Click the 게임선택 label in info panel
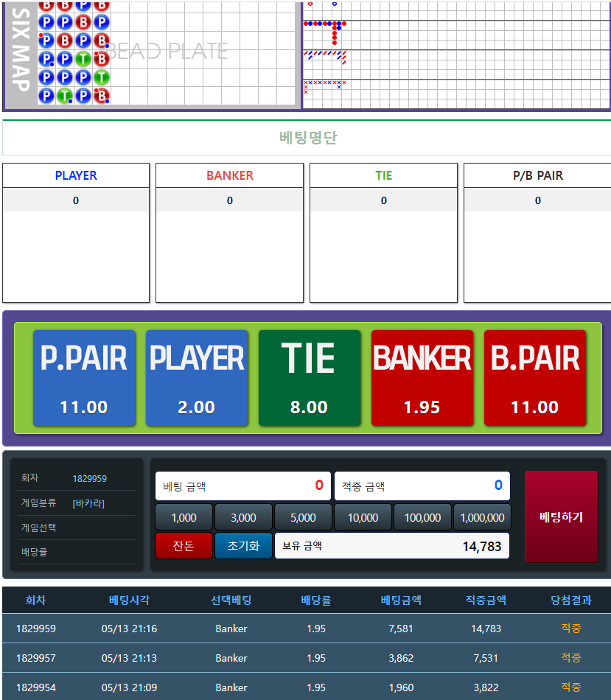 point(38,528)
